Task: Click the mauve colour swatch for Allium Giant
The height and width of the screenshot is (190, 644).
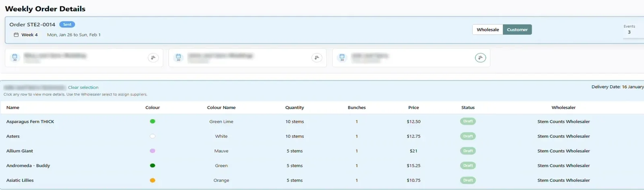Action: point(153,151)
